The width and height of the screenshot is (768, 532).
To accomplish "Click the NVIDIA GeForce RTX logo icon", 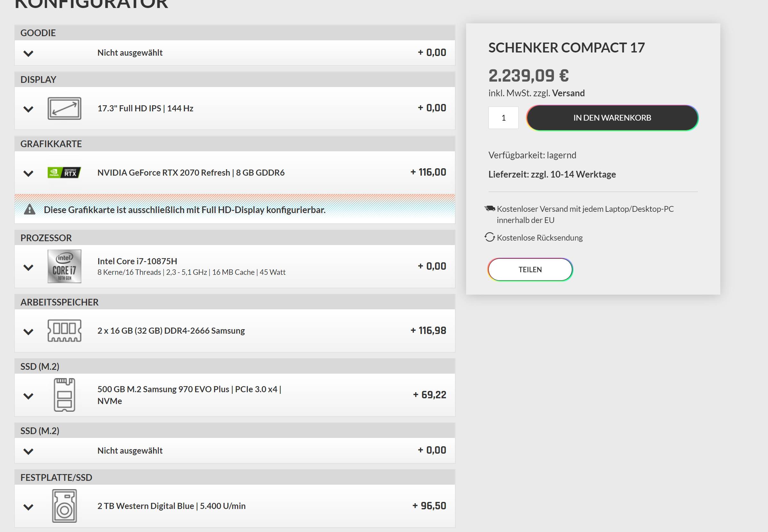I will tap(64, 173).
